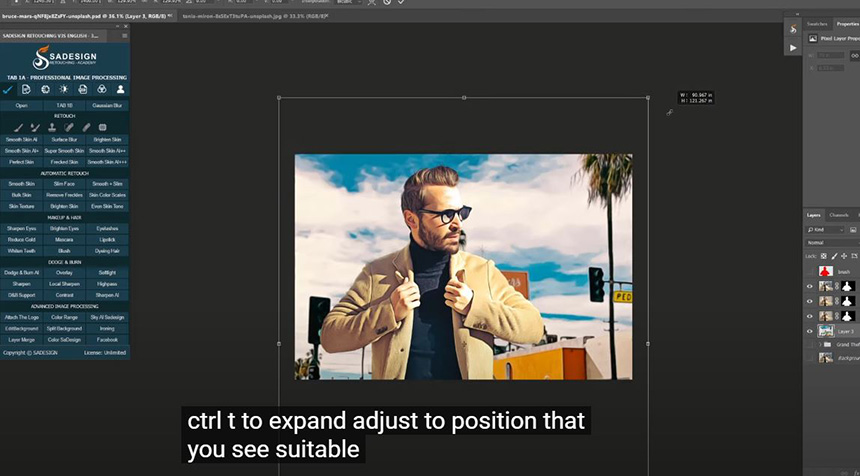Image resolution: width=860 pixels, height=476 pixels.
Task: Click the person silhouette icon in panel tabs
Action: [120, 89]
